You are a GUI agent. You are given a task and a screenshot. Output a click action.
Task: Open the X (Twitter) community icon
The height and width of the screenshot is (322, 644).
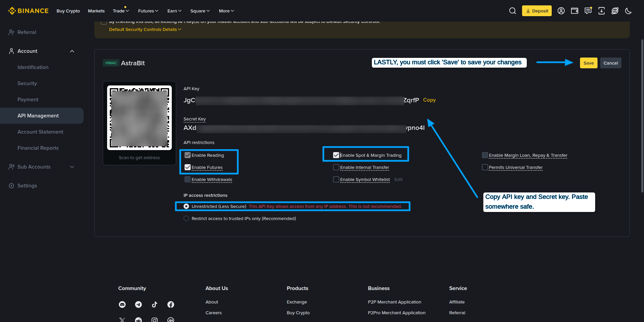[x=122, y=320]
